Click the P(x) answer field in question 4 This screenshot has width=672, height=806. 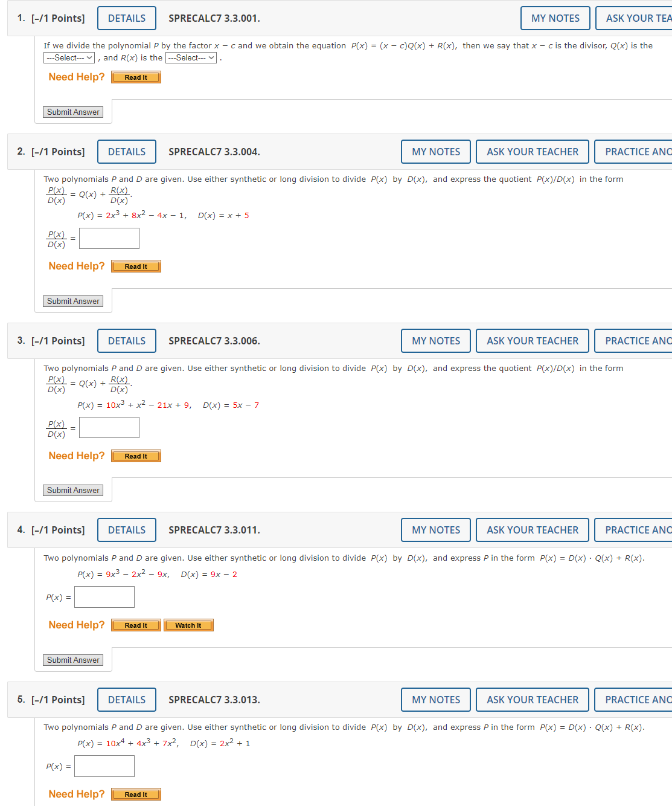[104, 596]
